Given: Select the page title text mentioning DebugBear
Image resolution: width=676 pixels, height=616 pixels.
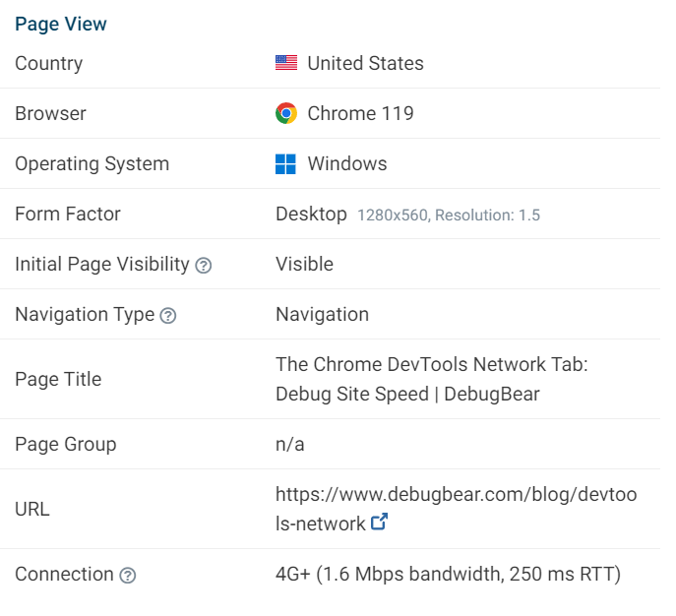Looking at the screenshot, I should coord(432,379).
